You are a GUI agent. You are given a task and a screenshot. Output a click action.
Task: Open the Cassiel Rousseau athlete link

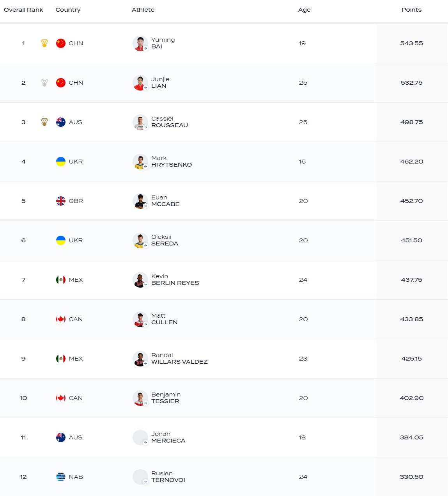[169, 122]
